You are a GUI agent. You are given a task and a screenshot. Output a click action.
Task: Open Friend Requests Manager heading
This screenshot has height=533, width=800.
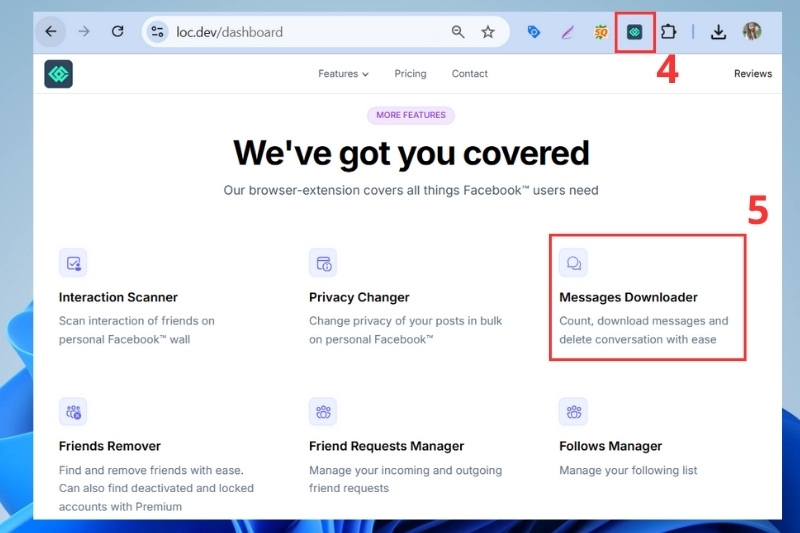coord(386,446)
